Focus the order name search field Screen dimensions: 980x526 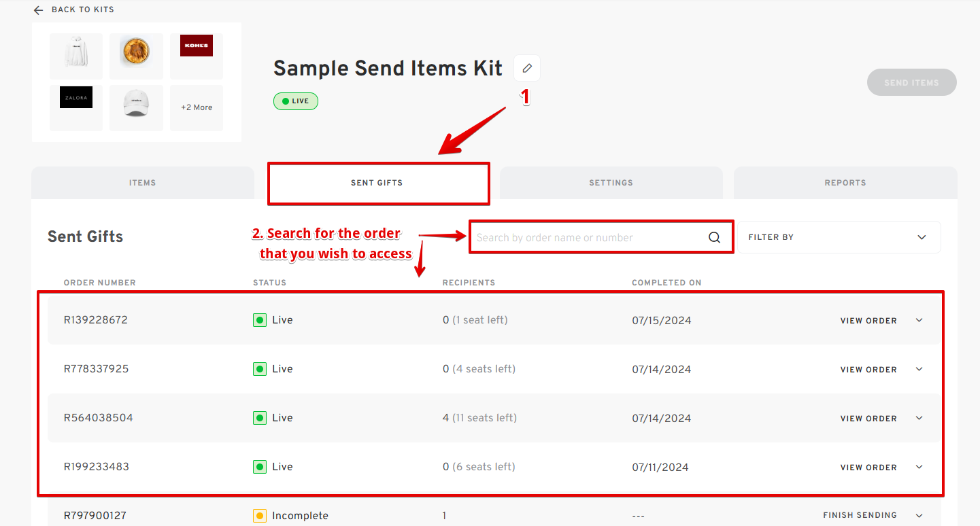click(x=585, y=237)
